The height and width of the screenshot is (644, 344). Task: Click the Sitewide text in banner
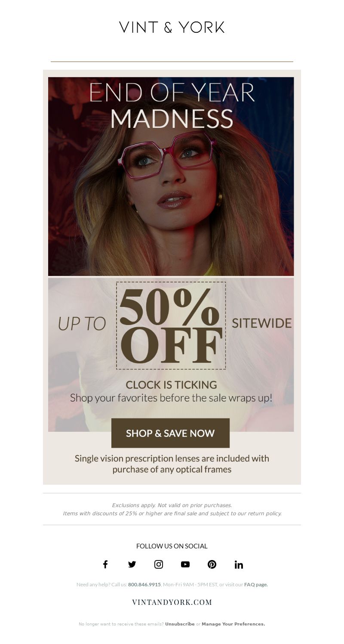(261, 323)
